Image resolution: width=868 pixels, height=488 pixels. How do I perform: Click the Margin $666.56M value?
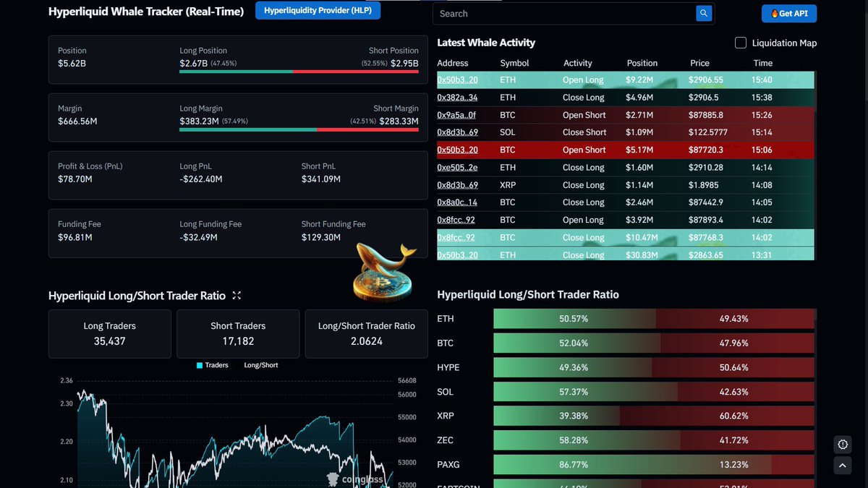77,121
